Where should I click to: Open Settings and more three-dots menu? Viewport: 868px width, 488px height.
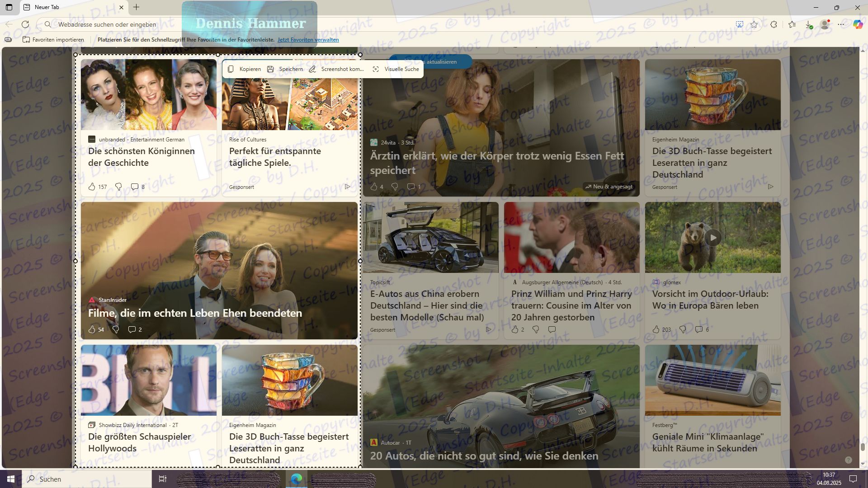click(841, 24)
